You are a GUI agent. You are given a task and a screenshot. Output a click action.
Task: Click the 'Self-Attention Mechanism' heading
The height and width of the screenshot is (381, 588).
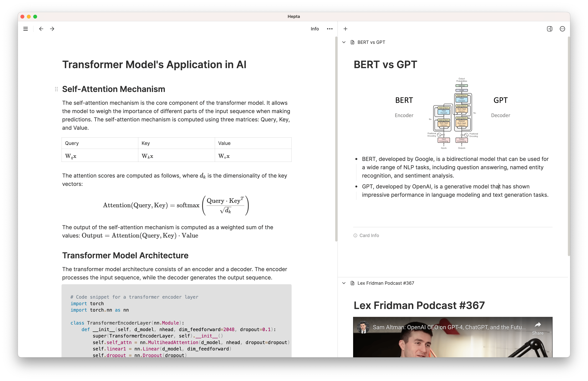[114, 89]
